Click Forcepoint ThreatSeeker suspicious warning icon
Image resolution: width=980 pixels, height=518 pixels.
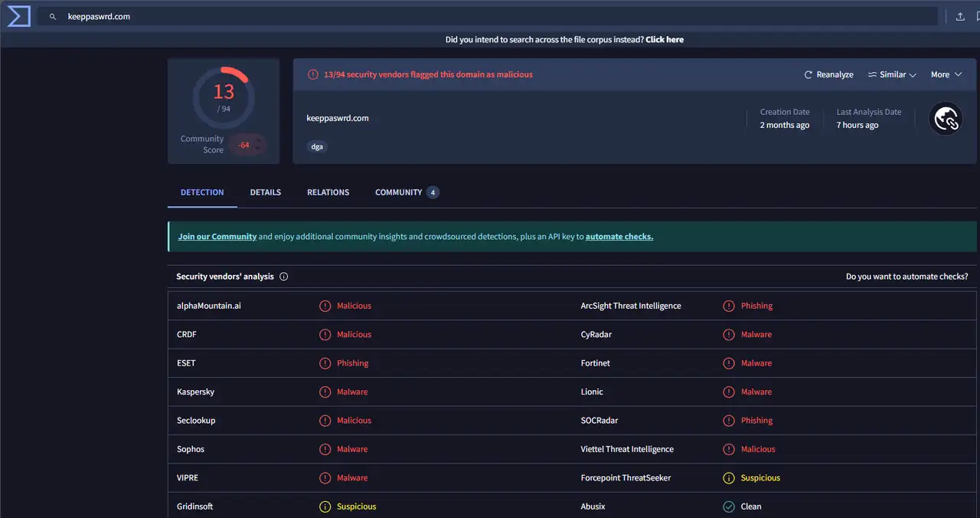729,478
